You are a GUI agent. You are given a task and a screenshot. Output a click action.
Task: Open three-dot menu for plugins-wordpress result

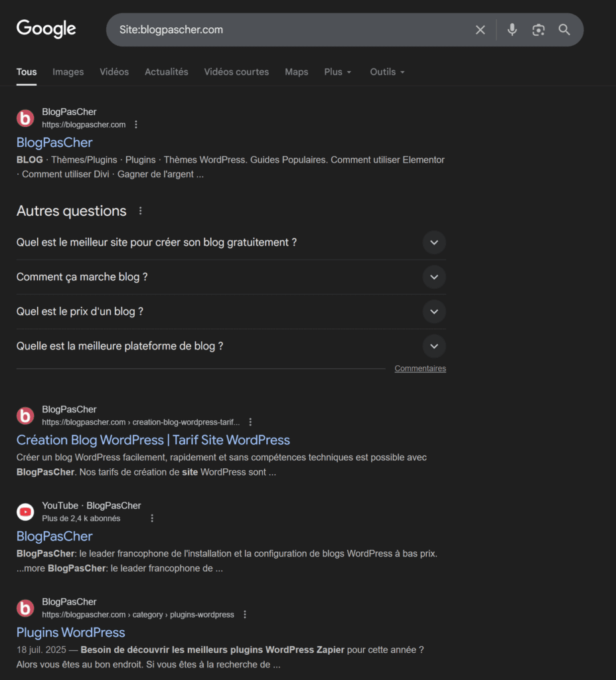point(245,615)
